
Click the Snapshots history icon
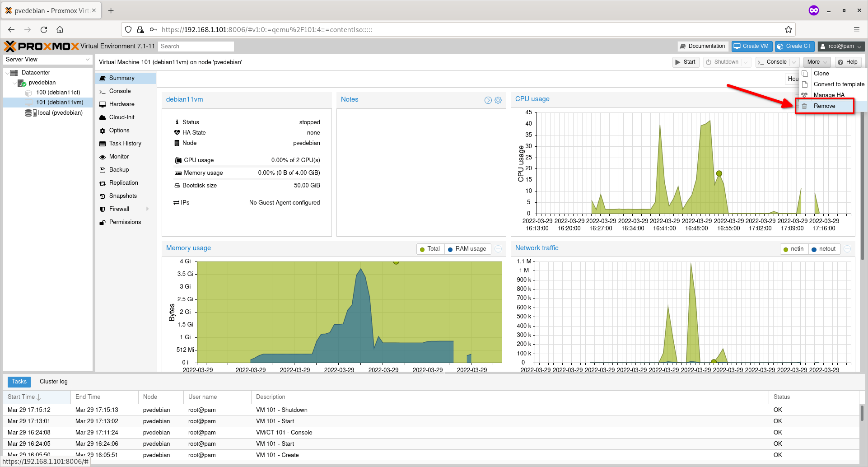[x=103, y=196]
